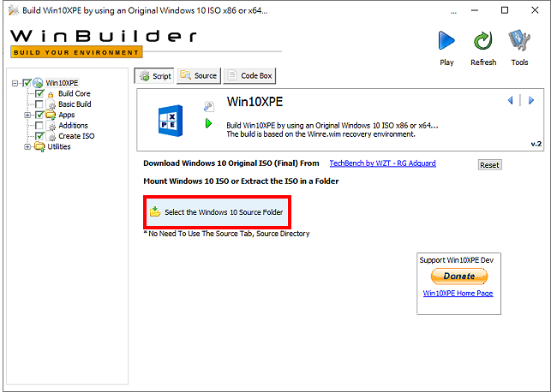Uncheck the Create ISO checkbox

coord(39,136)
